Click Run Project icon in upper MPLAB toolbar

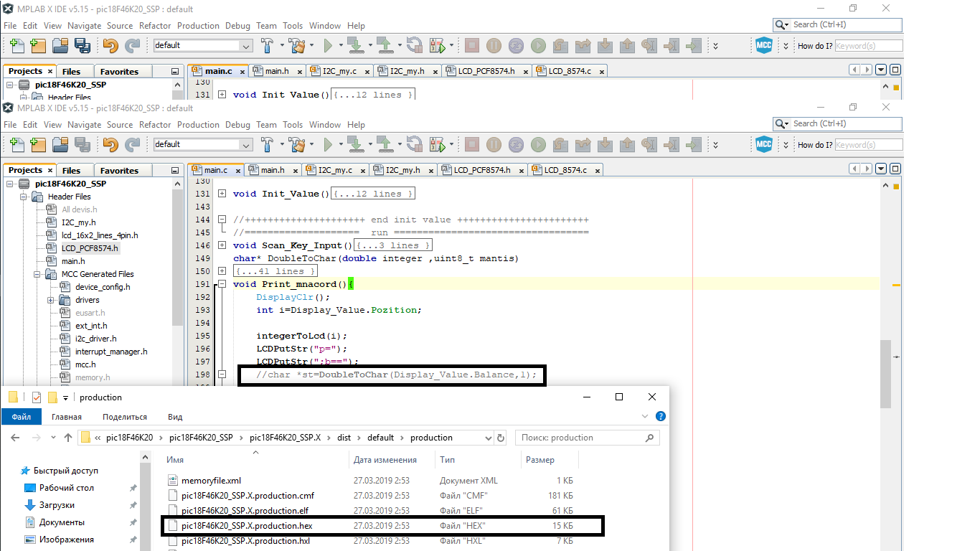(328, 45)
